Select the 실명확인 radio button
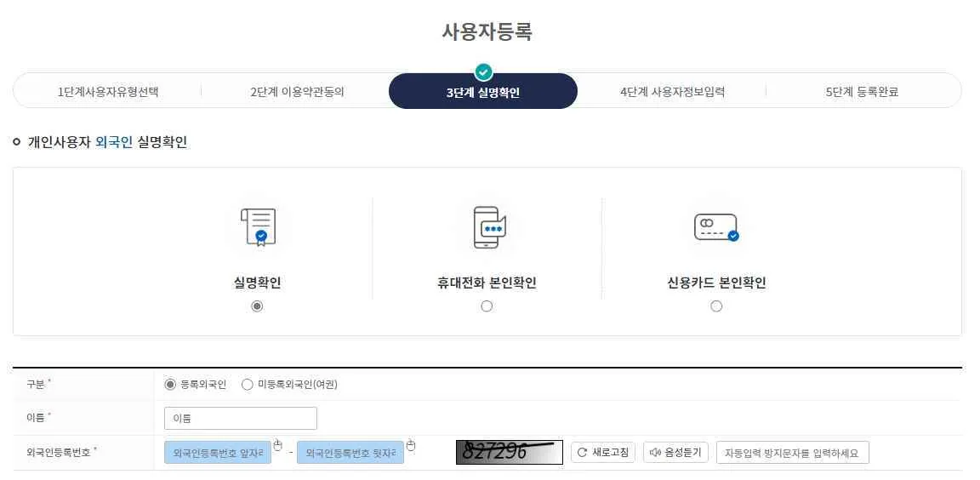The height and width of the screenshot is (480, 980). click(257, 306)
